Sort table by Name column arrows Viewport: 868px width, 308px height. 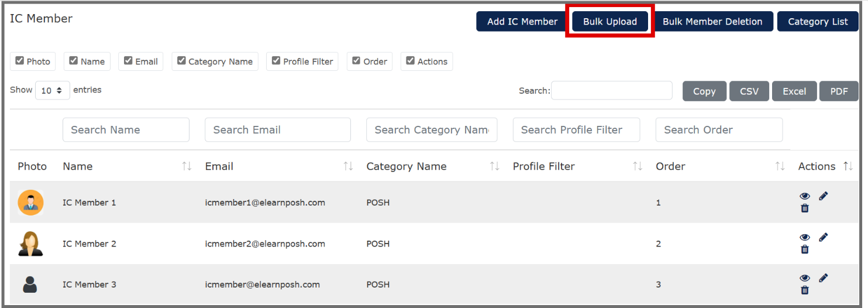[187, 166]
